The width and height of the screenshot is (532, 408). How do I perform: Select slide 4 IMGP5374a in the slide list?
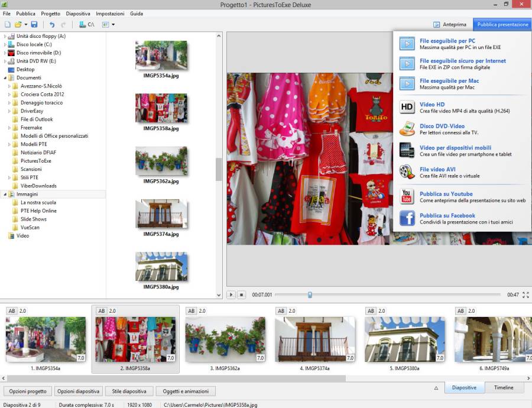(315, 340)
